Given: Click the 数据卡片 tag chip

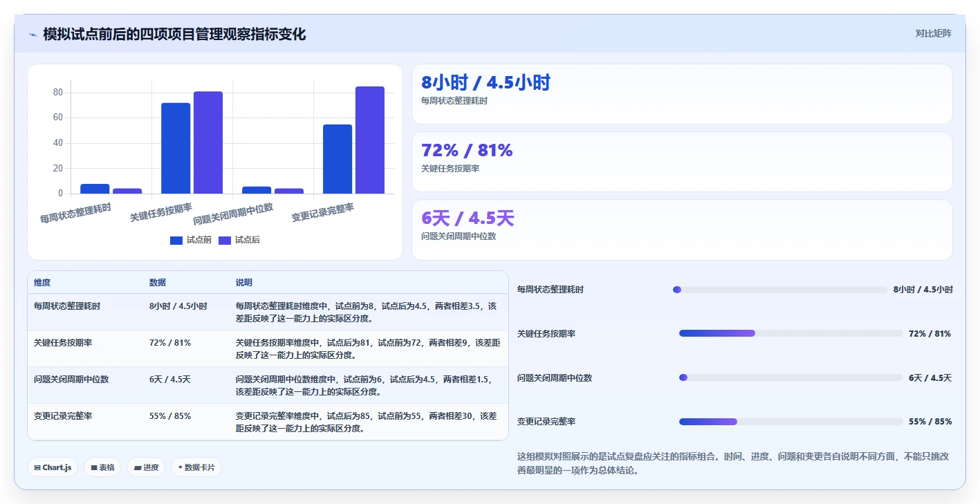Looking at the screenshot, I should click(196, 467).
